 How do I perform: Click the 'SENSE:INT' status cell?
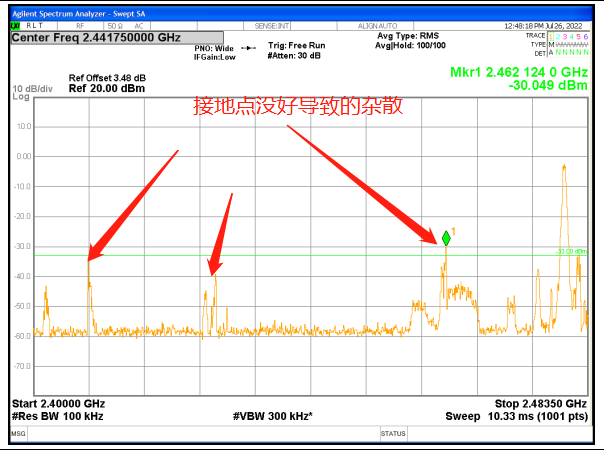pyautogui.click(x=272, y=26)
